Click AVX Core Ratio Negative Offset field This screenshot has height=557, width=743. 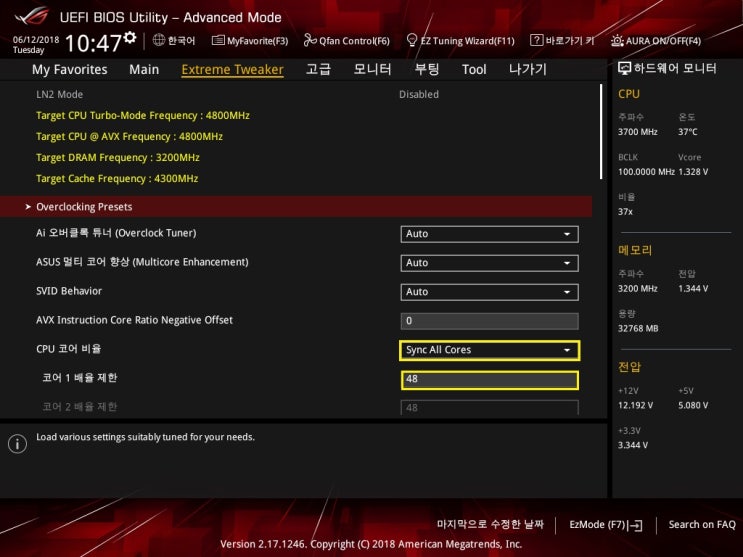tap(489, 321)
